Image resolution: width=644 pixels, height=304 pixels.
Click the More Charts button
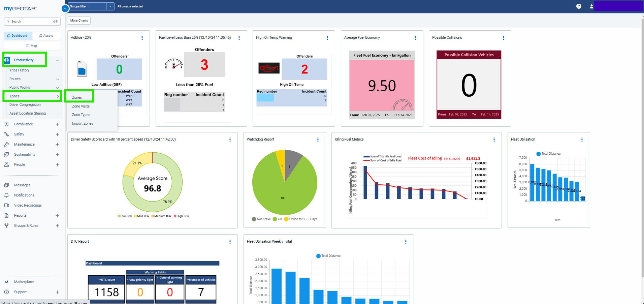[79, 21]
